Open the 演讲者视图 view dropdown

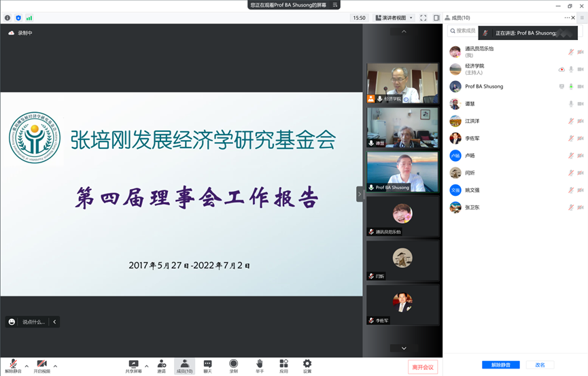point(394,18)
